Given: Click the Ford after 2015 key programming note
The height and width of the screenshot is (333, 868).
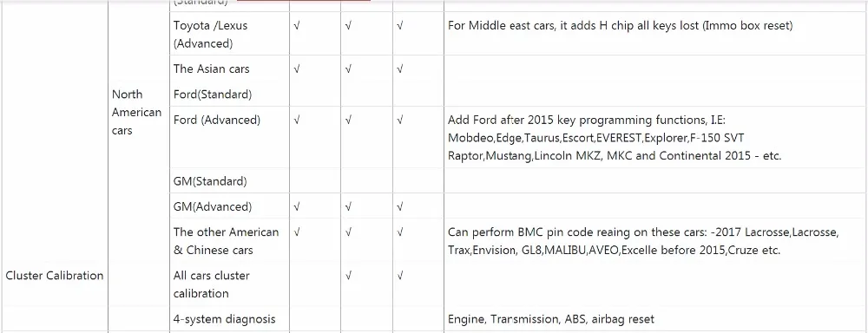Looking at the screenshot, I should pos(615,137).
